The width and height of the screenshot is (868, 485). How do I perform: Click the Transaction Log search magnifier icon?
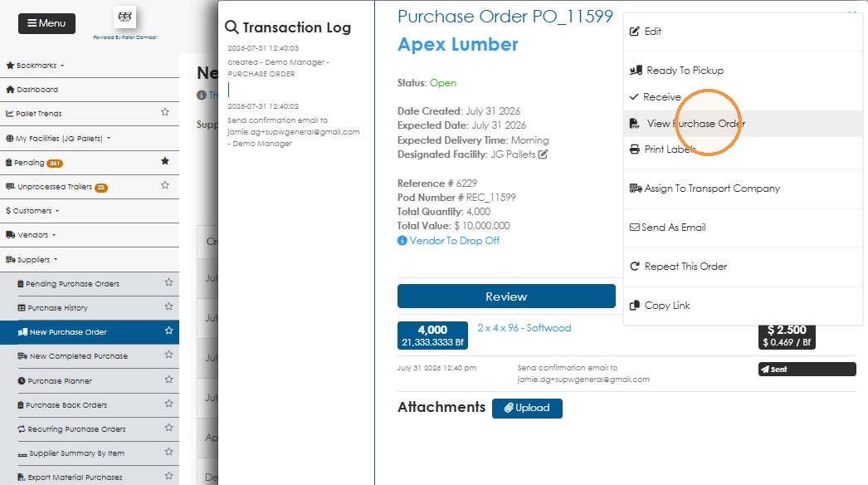[232, 27]
